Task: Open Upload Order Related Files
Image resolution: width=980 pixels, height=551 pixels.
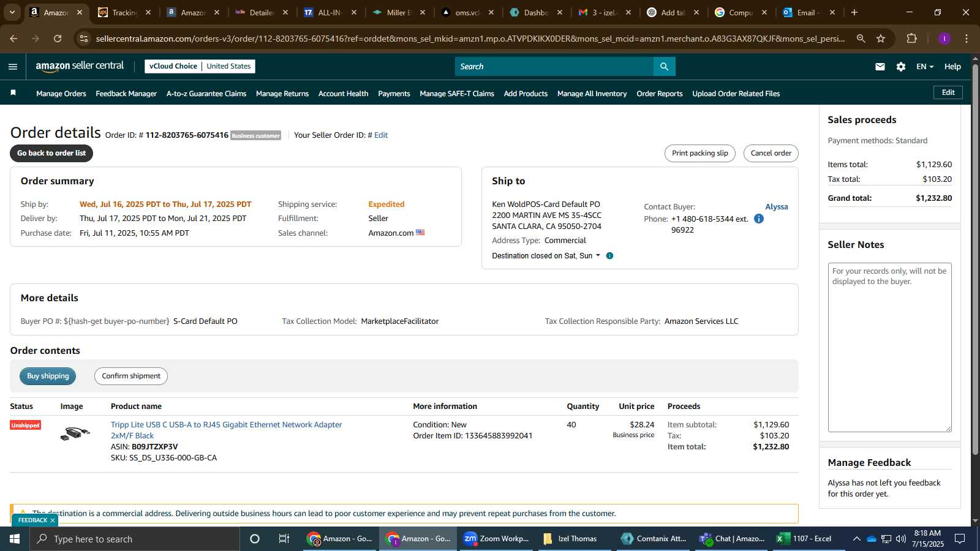Action: tap(736, 94)
